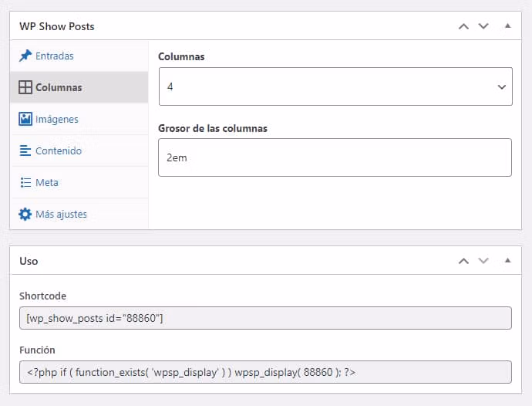Move WP Show Posts panel down
The height and width of the screenshot is (406, 532).
[x=483, y=26]
